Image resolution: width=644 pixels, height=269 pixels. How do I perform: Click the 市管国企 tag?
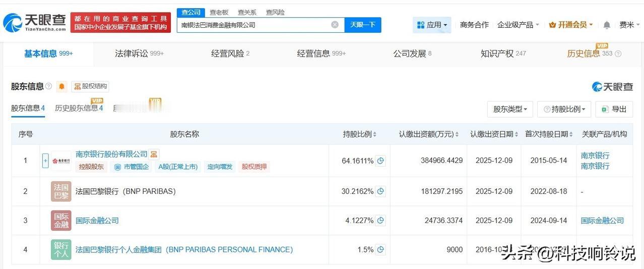coord(132,167)
